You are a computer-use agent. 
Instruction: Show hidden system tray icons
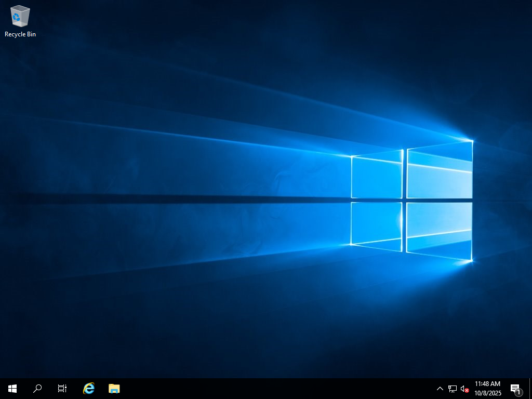point(440,389)
